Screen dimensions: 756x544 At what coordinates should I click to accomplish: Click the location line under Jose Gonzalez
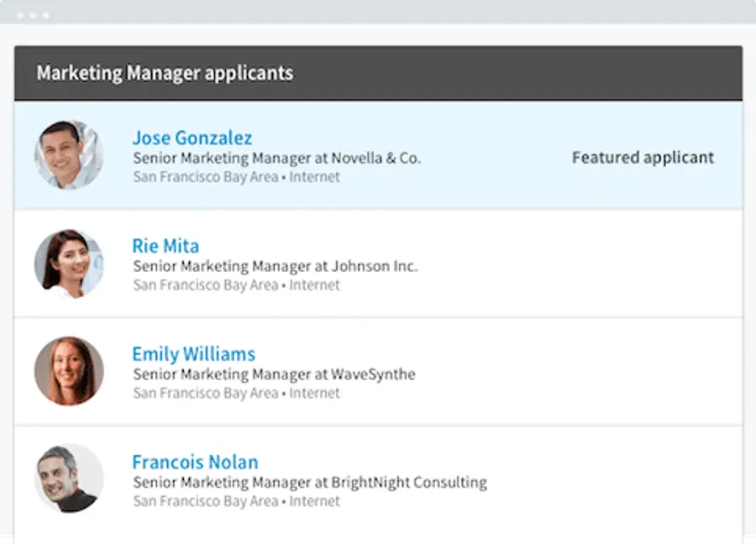pos(236,177)
